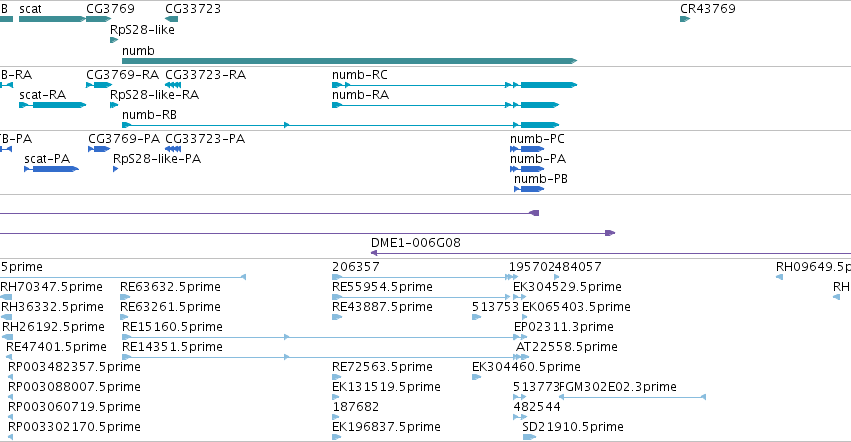Click the RH09649 EST label
The image size is (851, 442).
(813, 267)
